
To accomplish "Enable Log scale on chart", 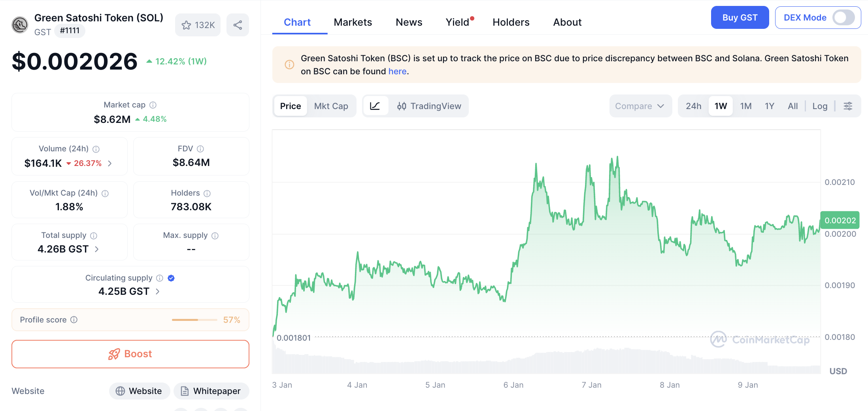I will tap(820, 106).
